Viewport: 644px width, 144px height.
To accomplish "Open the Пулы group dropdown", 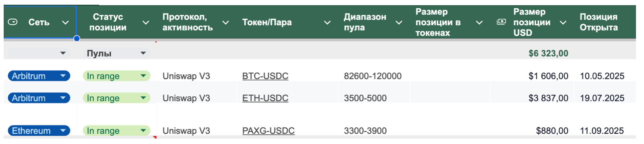I will (143, 53).
